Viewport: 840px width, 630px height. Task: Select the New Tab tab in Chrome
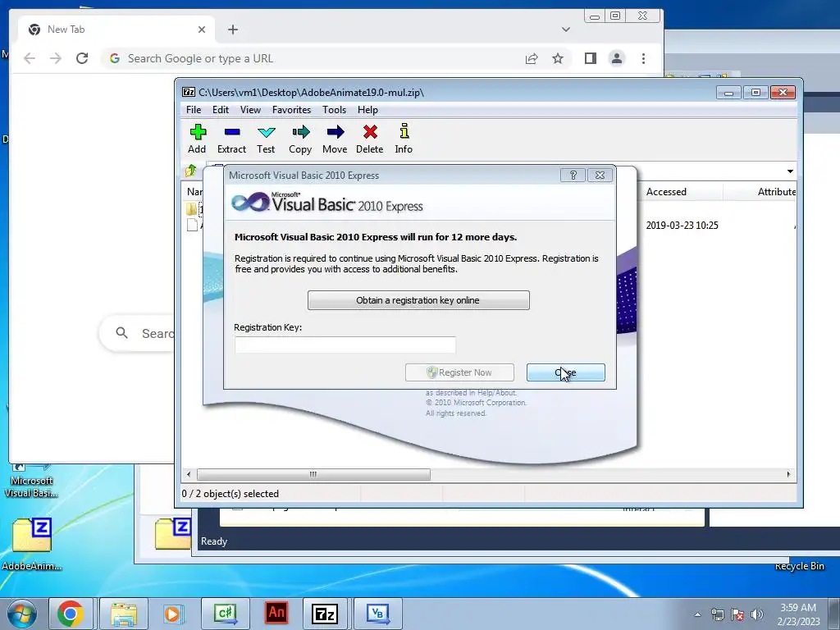point(116,30)
